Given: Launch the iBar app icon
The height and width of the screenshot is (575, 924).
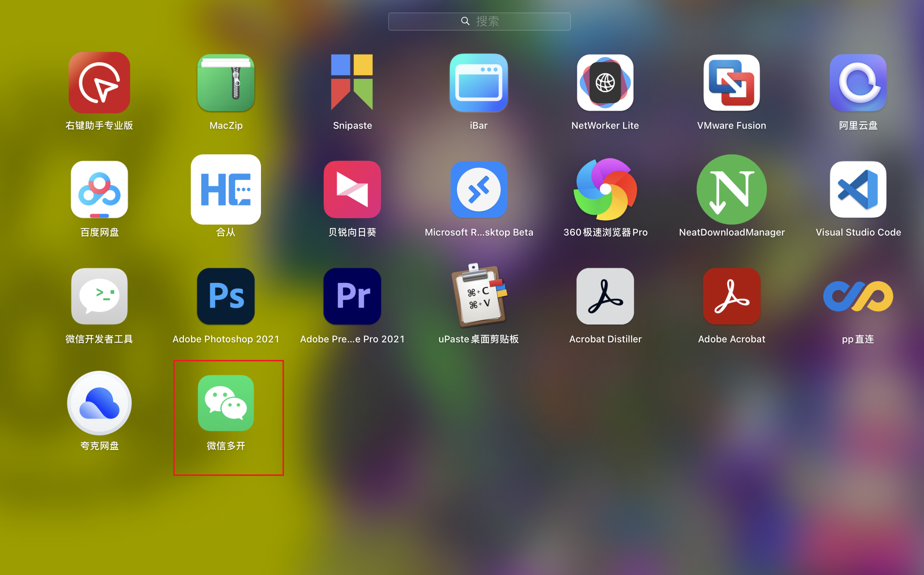Looking at the screenshot, I should (x=479, y=83).
